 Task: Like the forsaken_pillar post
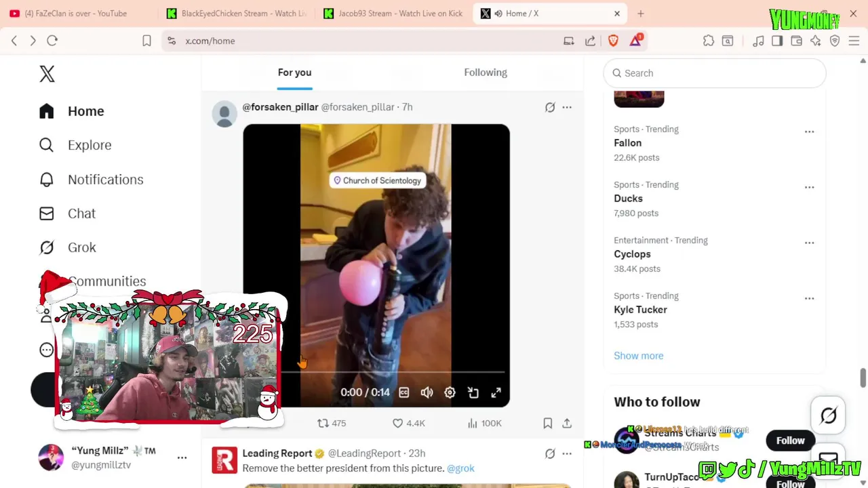click(409, 423)
